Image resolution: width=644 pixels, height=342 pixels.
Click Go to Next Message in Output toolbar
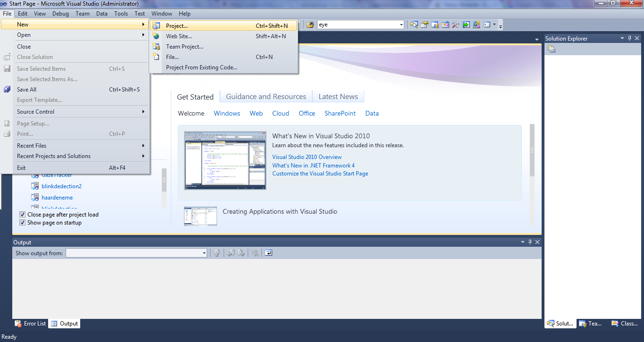[x=241, y=253]
